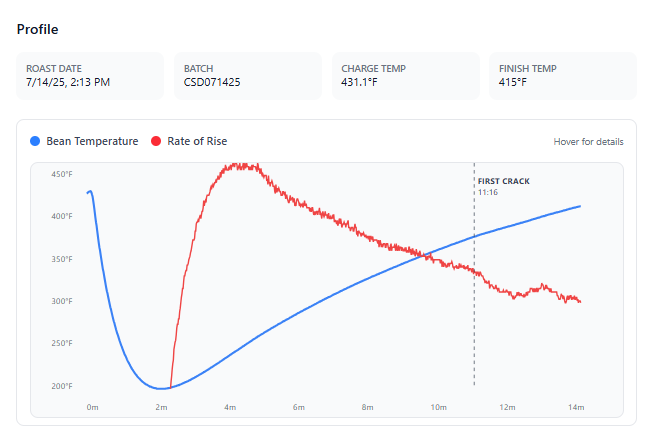Click the 14m x-axis label
The image size is (653, 440).
pos(576,407)
